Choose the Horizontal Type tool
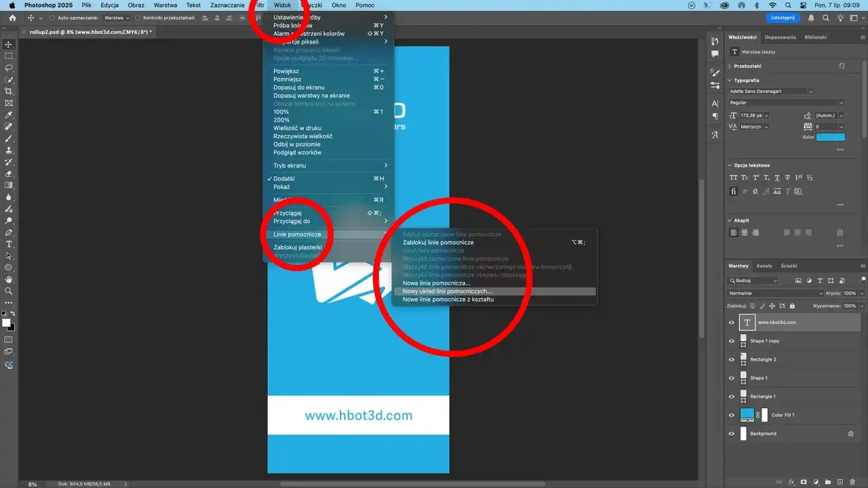The width and height of the screenshot is (868, 488). [9, 244]
